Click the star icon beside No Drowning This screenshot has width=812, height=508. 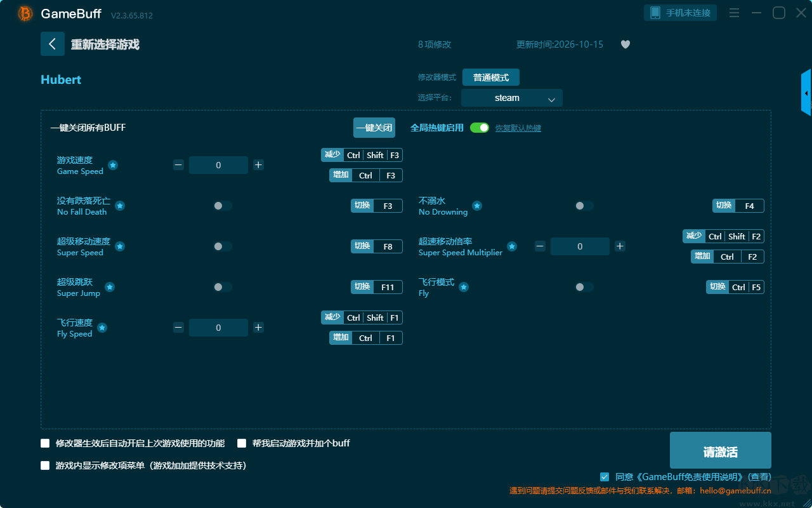coord(477,206)
